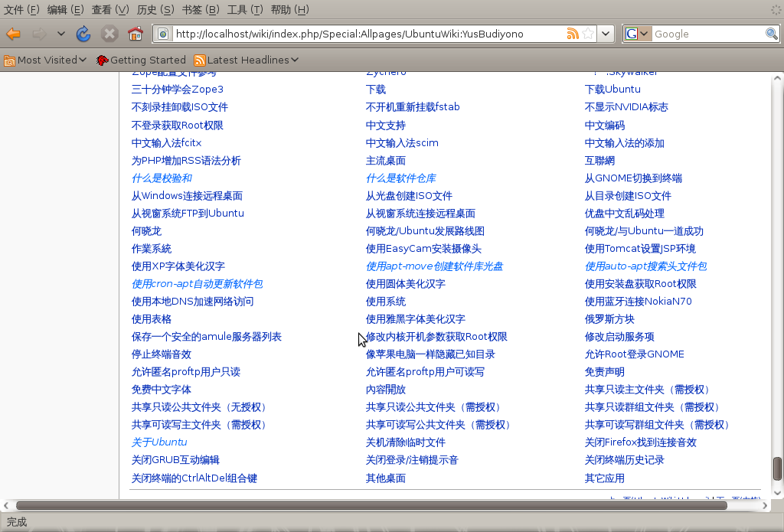Open the search engine selector dropdown

644,34
